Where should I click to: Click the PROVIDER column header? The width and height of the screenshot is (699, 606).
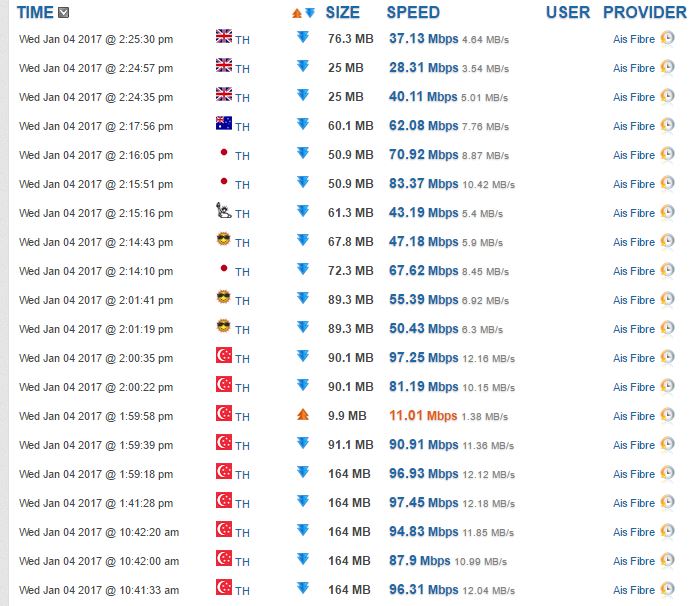click(645, 13)
